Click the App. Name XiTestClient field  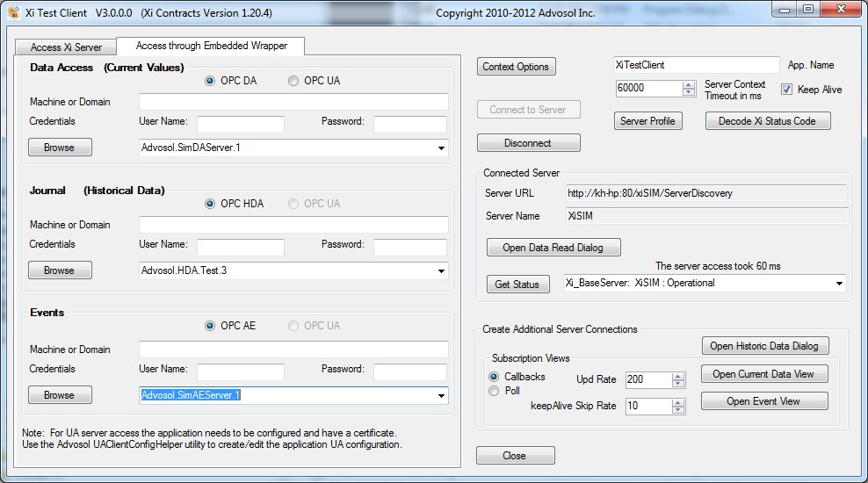click(x=697, y=65)
